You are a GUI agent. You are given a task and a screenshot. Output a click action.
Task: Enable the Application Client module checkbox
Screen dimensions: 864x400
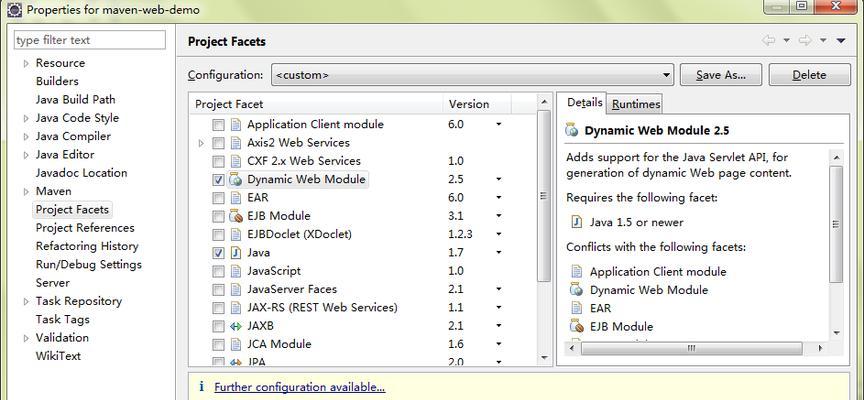click(218, 125)
